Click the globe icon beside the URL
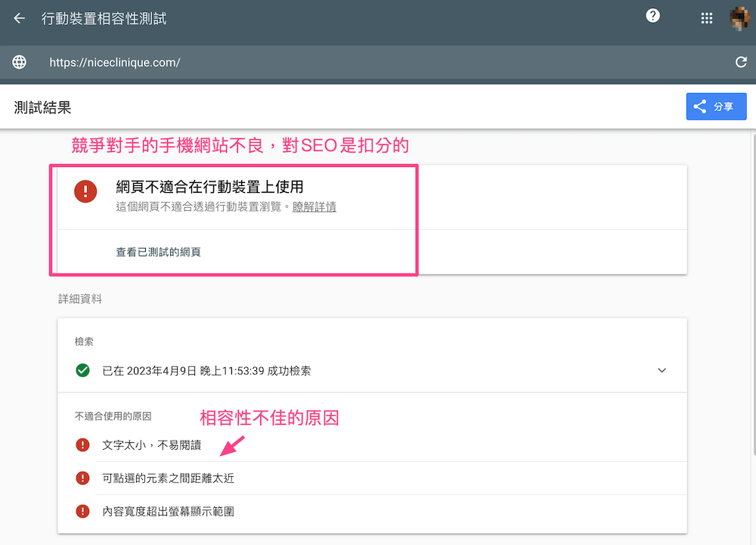 point(20,62)
